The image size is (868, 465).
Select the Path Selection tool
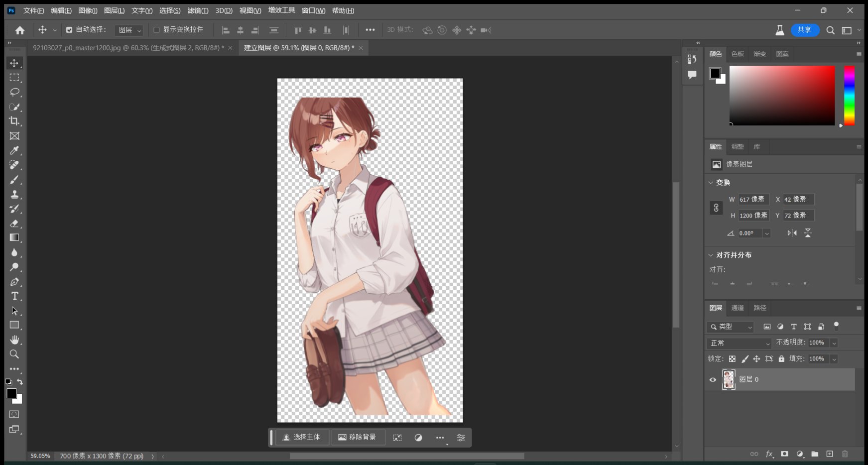pos(14,311)
